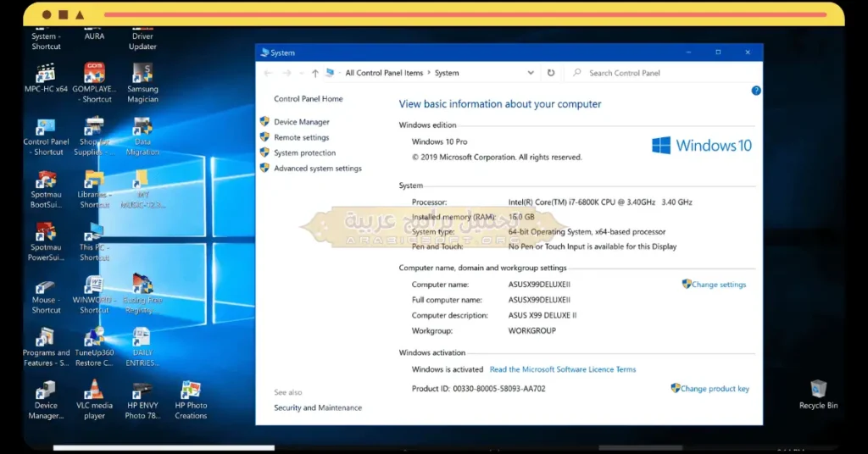Click the Computer description ASUS X99 DELUXE II
Viewport: 868px width, 454px height.
542,315
